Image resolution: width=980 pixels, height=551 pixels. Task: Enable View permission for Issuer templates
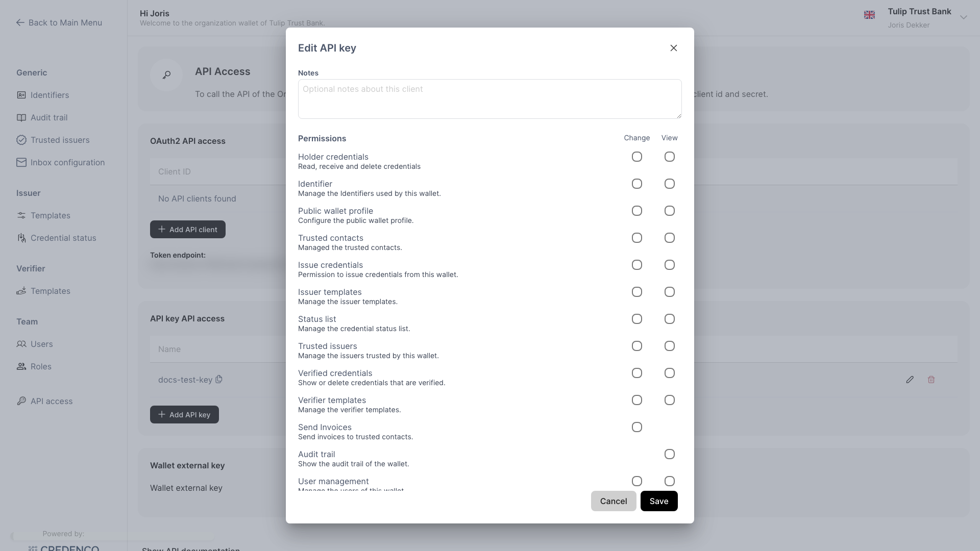pos(669,292)
